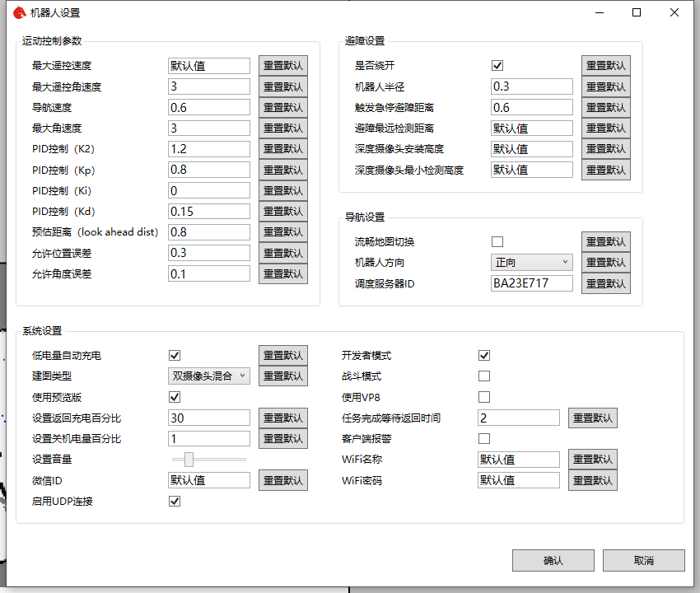Reset 调度服务器ID to default
The height and width of the screenshot is (593, 700).
pos(605,283)
